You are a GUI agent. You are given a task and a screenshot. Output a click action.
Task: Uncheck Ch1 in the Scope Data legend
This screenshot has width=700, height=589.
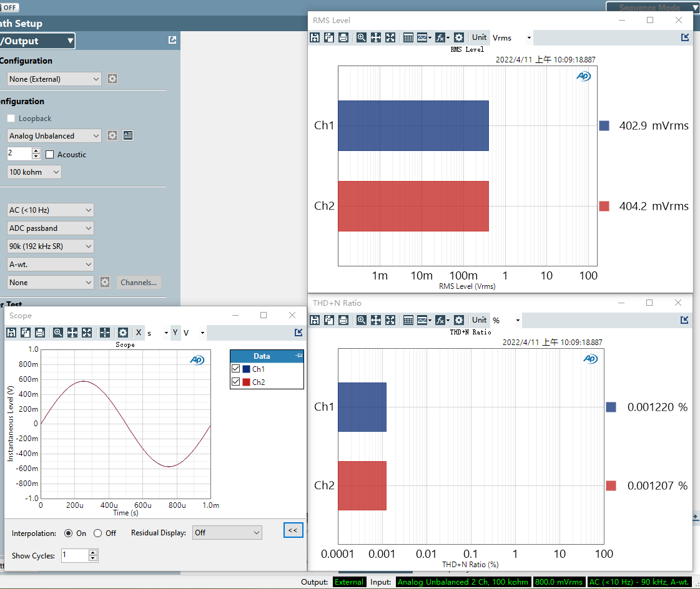pyautogui.click(x=236, y=369)
